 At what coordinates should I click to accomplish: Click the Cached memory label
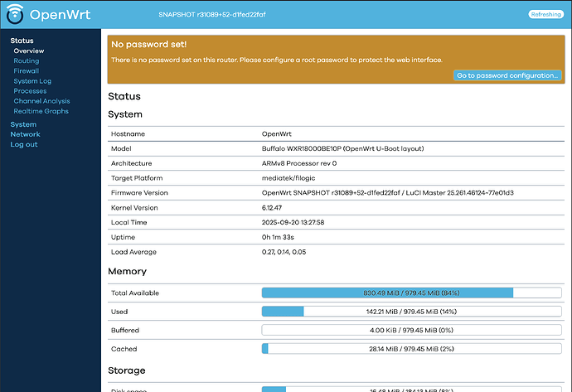[x=124, y=349]
